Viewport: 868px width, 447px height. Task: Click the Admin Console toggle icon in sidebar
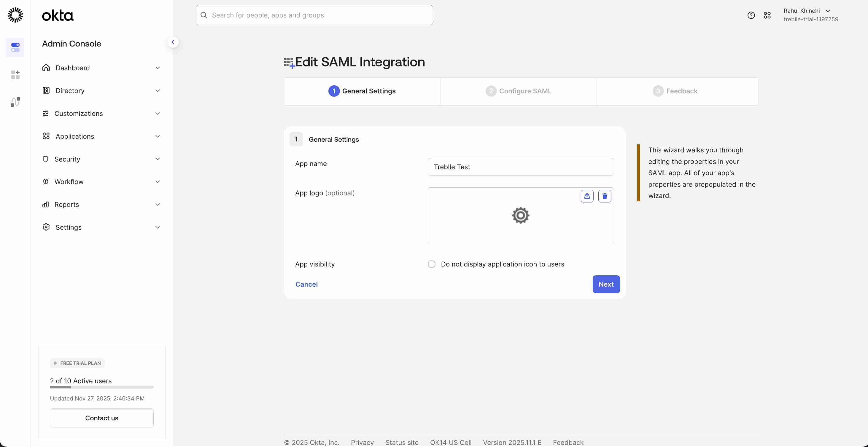pos(15,47)
